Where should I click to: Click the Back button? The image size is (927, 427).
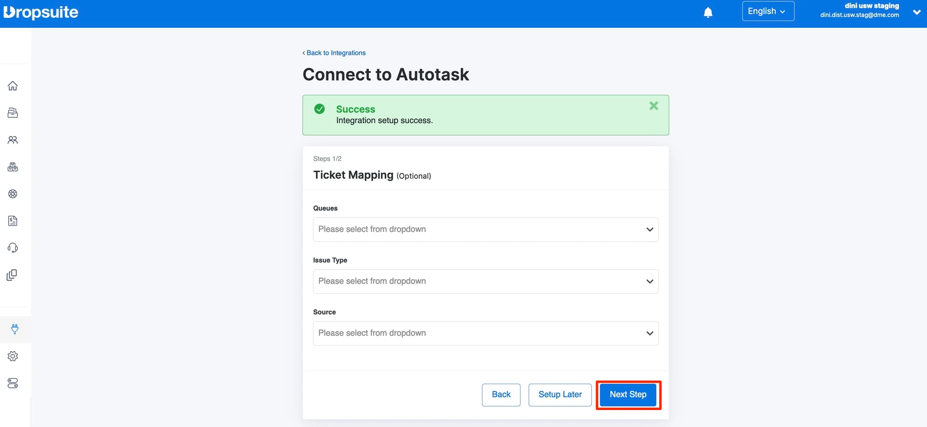pyautogui.click(x=501, y=394)
